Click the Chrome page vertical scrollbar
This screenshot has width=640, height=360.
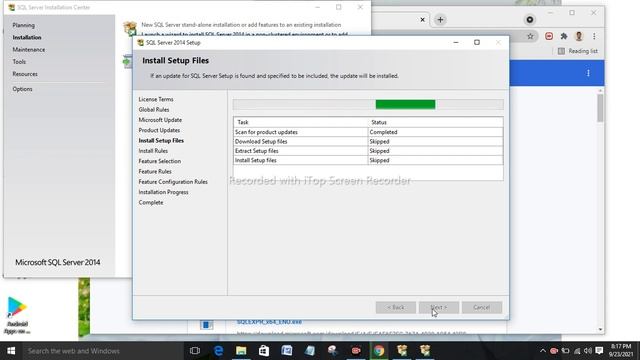[x=600, y=108]
